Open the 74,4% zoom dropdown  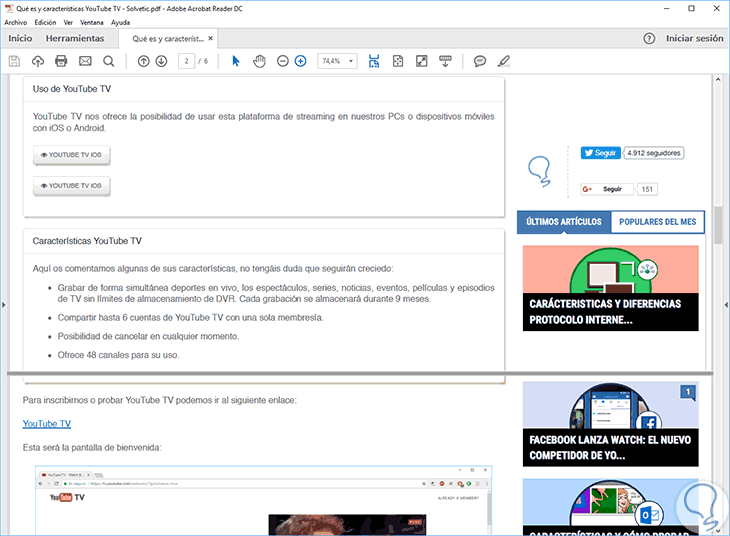click(x=351, y=61)
